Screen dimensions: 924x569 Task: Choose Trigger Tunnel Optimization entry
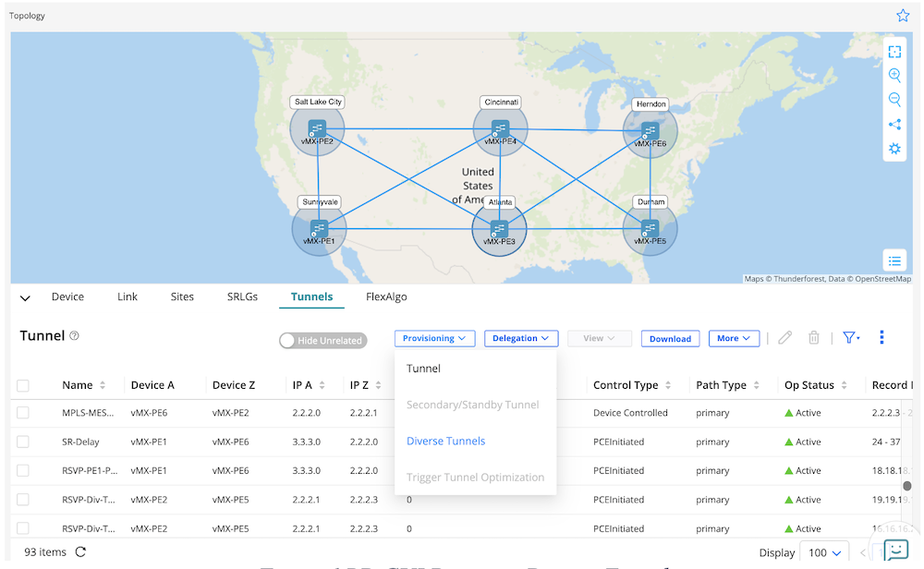(476, 478)
